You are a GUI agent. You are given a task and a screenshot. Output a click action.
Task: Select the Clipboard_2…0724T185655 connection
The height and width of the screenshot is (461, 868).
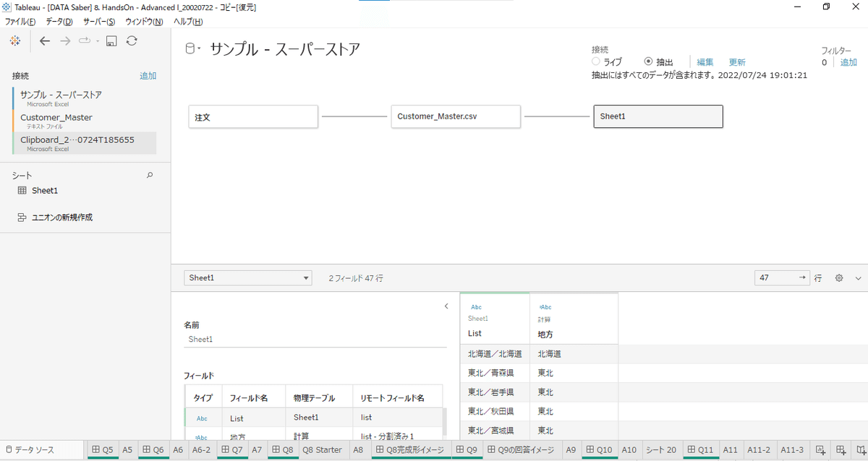coord(84,143)
